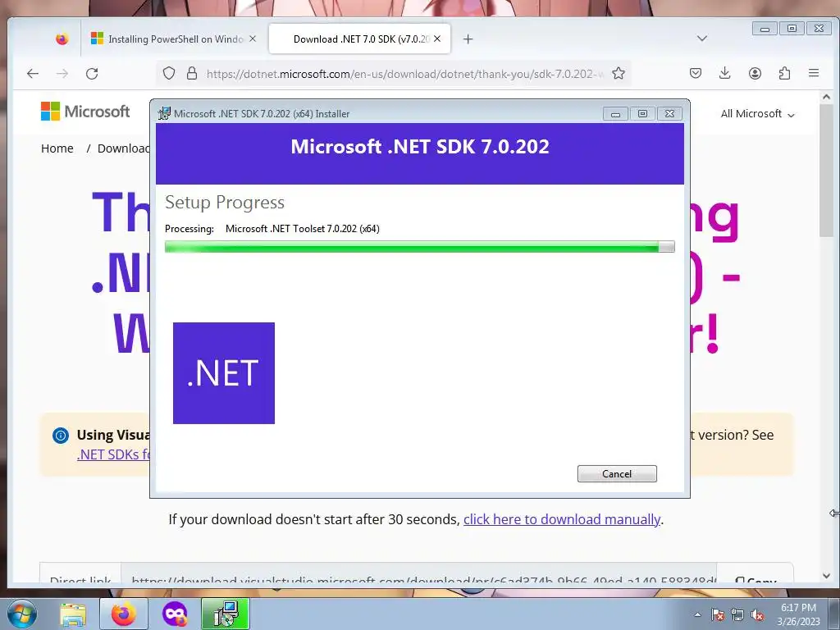Open the purple mask app on the taskbar
The height and width of the screenshot is (630, 840).
click(175, 614)
